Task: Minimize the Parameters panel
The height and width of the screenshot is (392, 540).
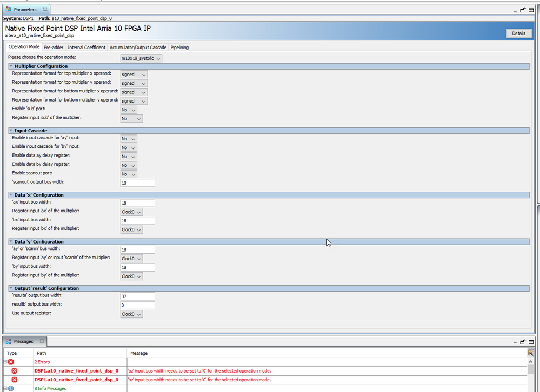Action: tap(515, 11)
